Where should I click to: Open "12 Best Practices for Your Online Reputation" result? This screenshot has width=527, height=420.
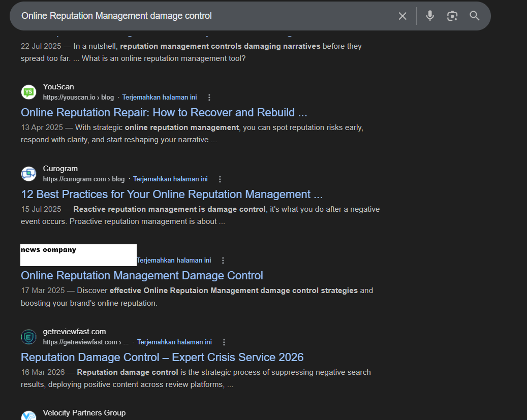click(171, 194)
